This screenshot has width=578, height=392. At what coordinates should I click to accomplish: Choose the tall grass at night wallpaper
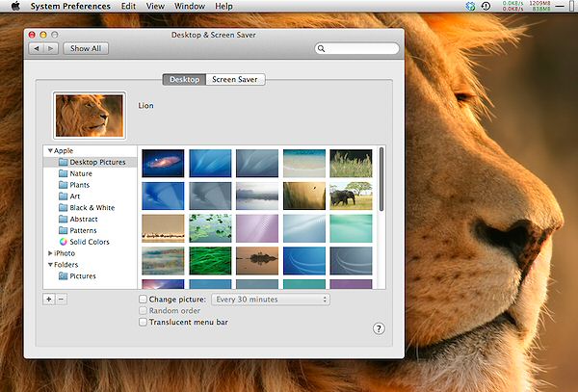pyautogui.click(x=351, y=163)
